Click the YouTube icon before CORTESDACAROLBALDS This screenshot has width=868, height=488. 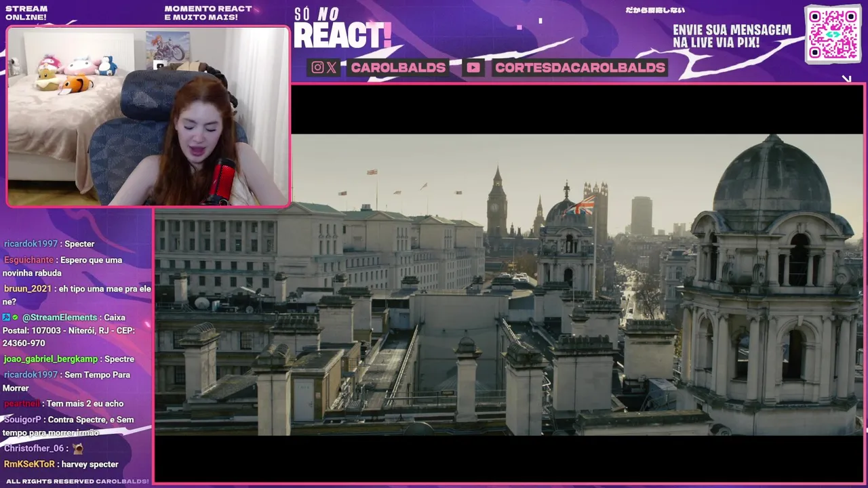coord(473,67)
